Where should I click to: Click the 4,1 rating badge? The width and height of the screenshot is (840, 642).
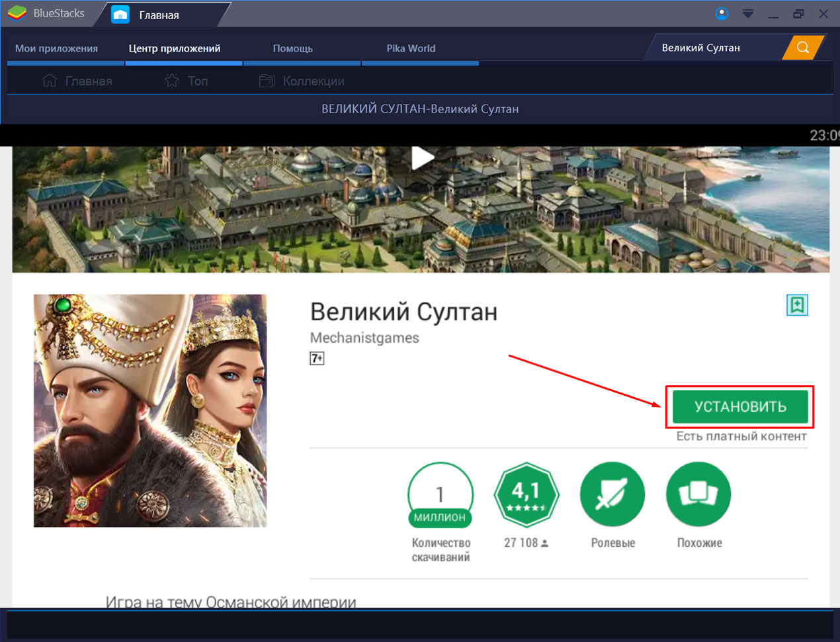[526, 494]
